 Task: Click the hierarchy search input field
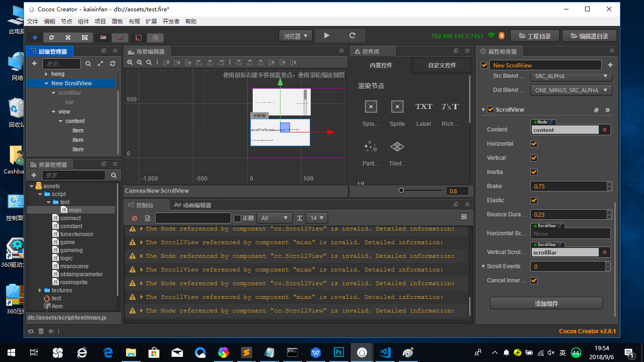[61, 64]
